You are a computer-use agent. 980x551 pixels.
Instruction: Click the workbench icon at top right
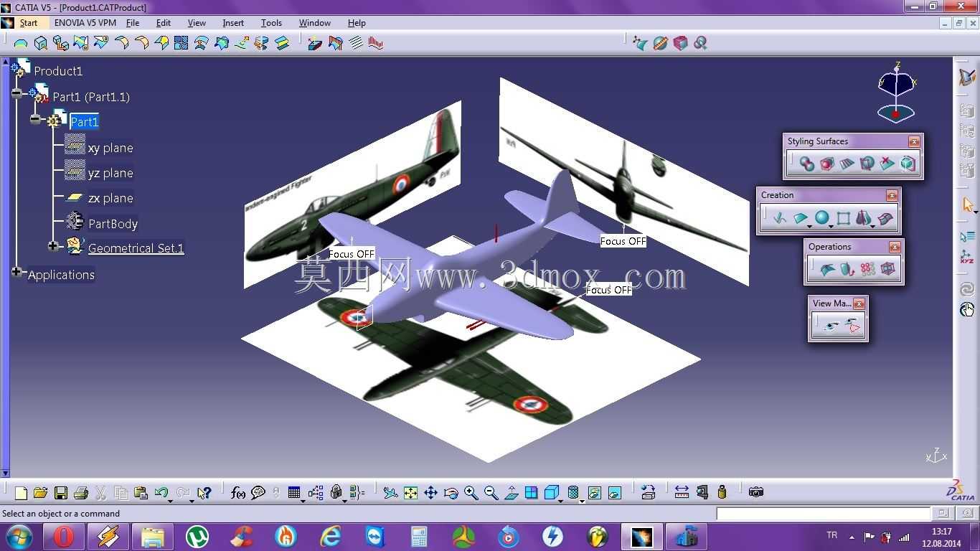[967, 77]
